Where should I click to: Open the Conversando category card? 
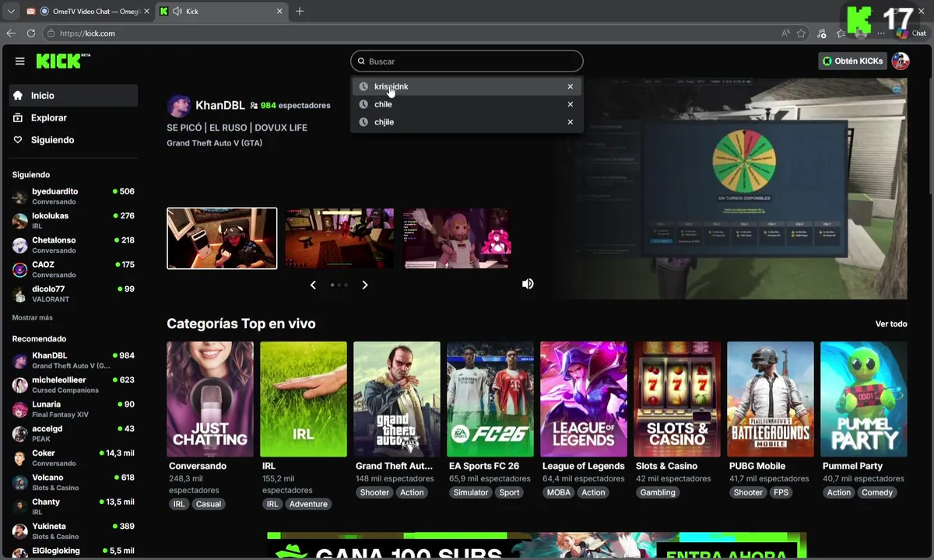(x=210, y=399)
